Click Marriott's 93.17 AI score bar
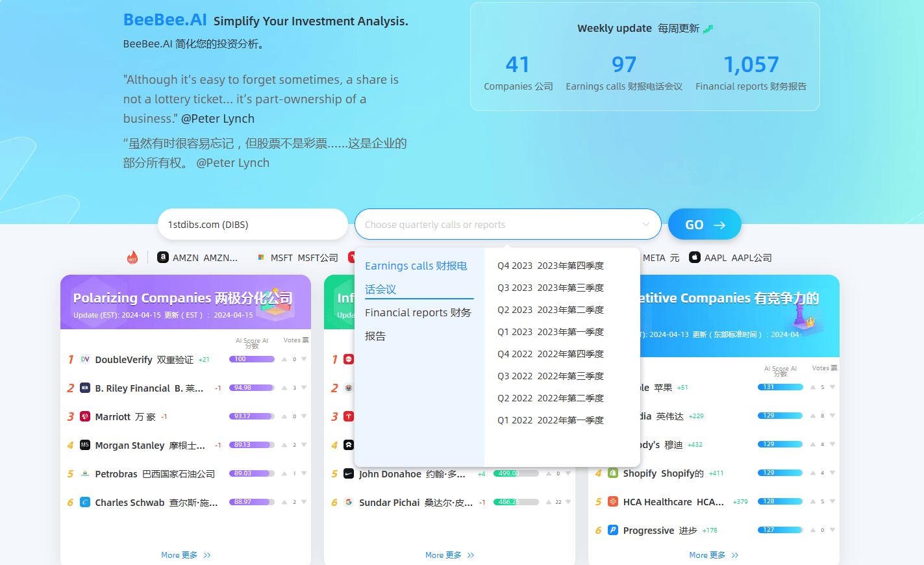 [251, 416]
